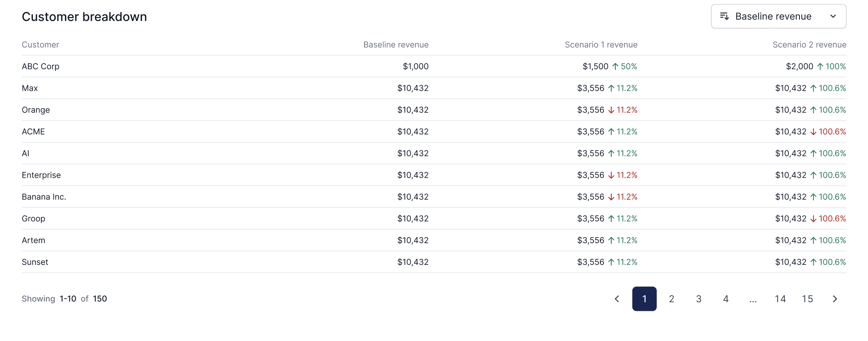Viewport: 868px width, 341px height.
Task: Click Groop's red 100.6% down arrow
Action: (x=813, y=219)
